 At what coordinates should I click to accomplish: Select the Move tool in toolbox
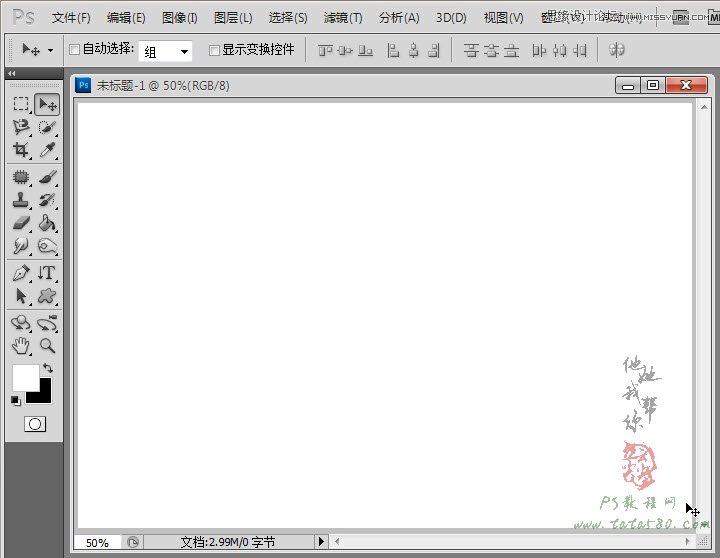click(47, 105)
